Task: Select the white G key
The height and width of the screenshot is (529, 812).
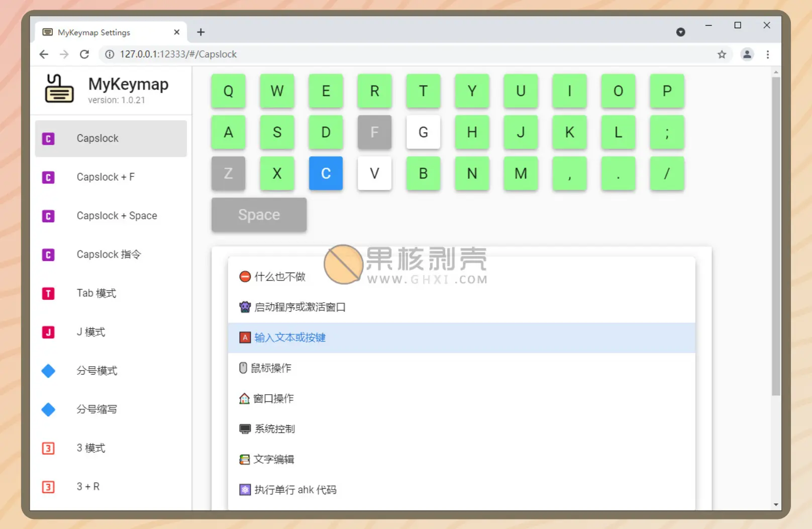Action: click(x=423, y=132)
